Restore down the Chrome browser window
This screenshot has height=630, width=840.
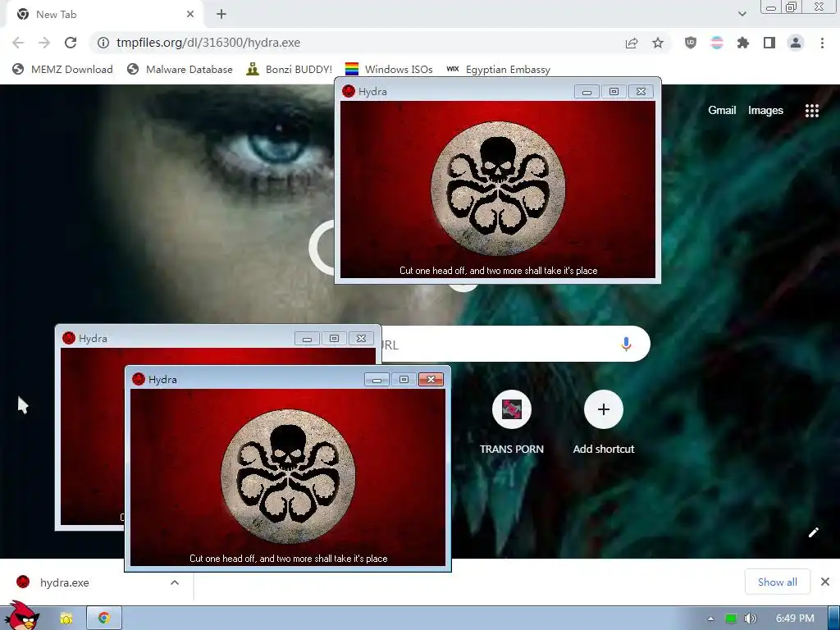(792, 7)
